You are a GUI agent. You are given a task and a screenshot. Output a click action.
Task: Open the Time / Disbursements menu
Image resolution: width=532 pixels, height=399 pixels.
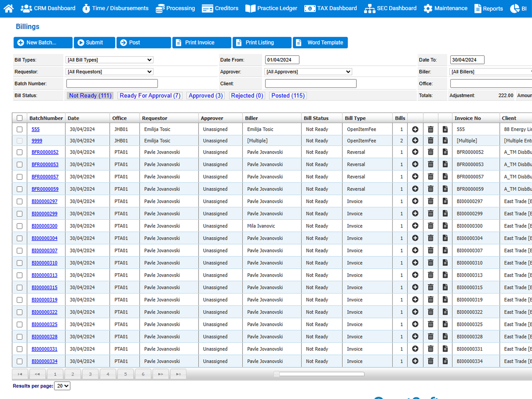tap(115, 8)
